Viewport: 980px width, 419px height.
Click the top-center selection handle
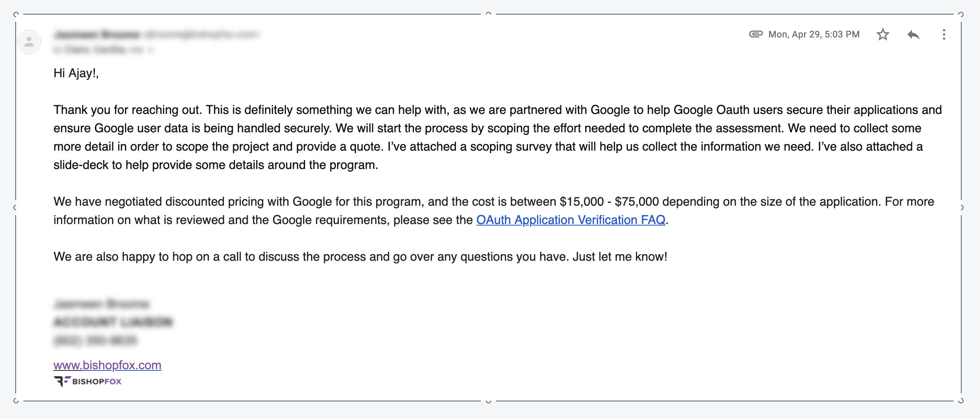[488, 14]
